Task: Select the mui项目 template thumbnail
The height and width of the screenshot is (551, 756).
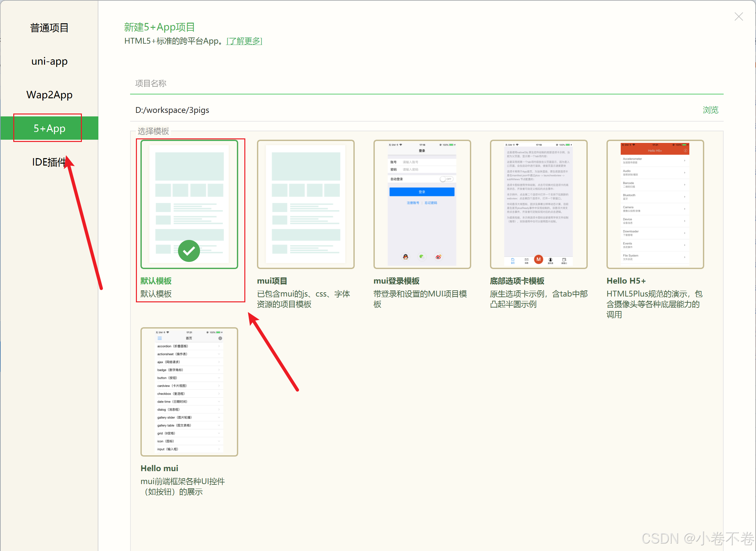Action: point(306,204)
